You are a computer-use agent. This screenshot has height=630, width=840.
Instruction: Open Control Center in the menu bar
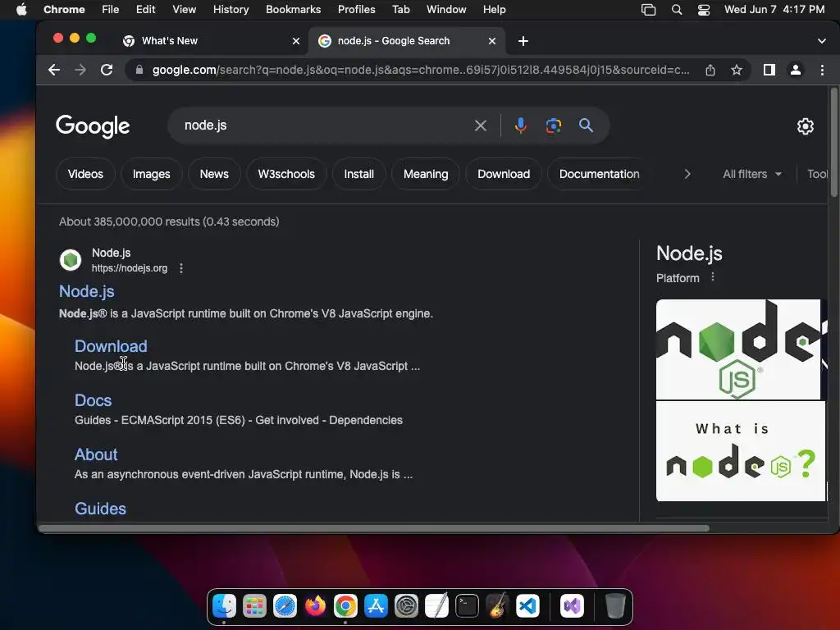click(x=703, y=10)
